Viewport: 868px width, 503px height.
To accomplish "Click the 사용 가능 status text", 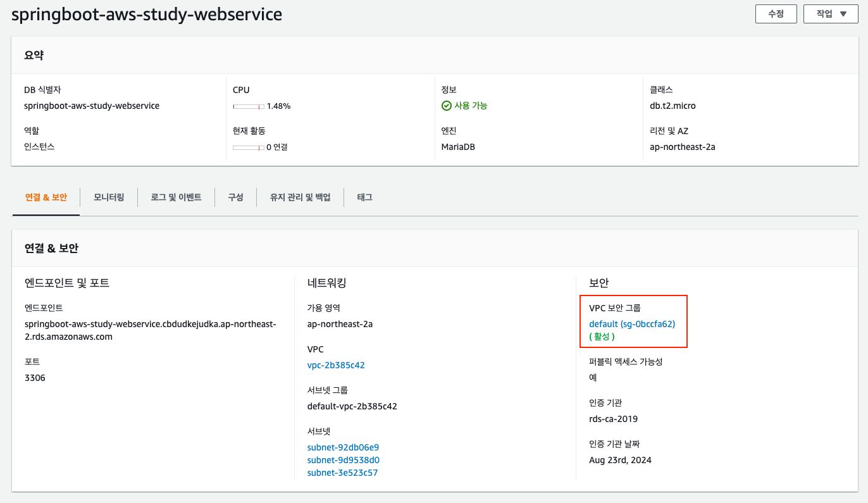I will coord(471,106).
